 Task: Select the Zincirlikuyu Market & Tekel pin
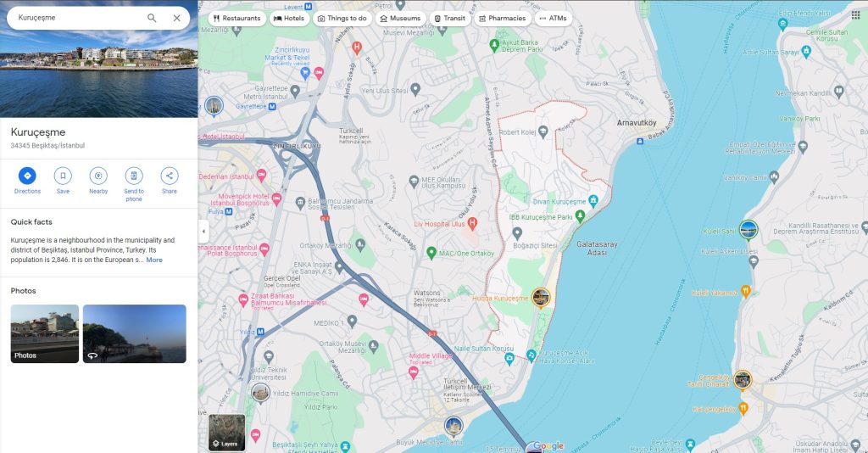pos(305,73)
